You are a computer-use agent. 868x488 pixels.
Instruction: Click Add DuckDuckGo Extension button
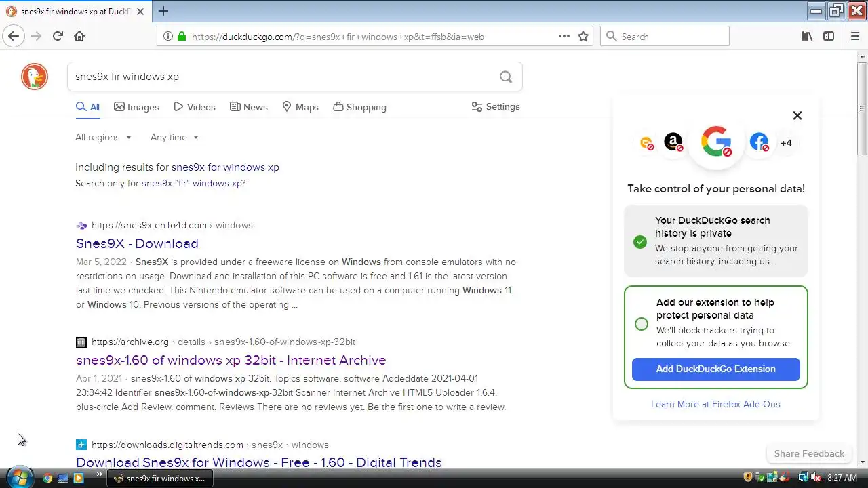click(x=716, y=369)
